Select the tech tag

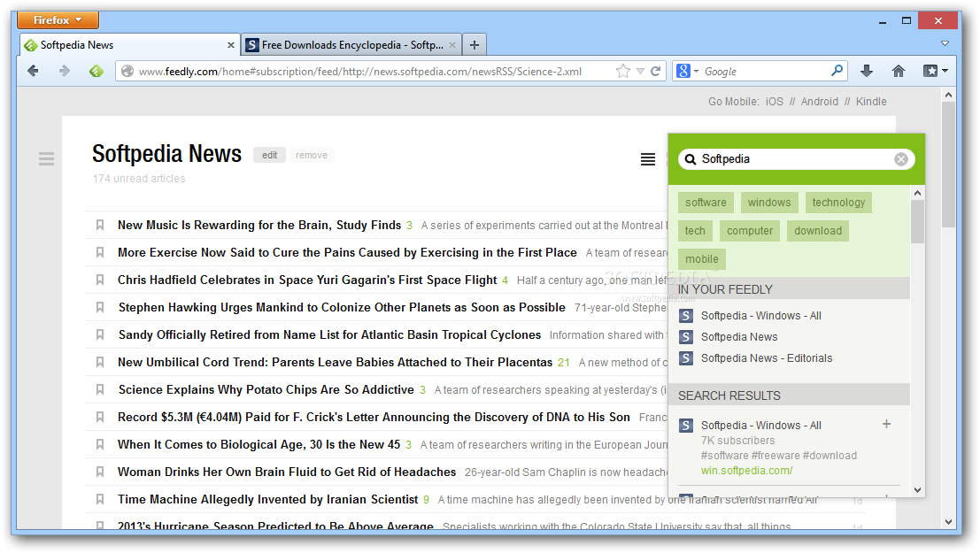[x=695, y=231]
